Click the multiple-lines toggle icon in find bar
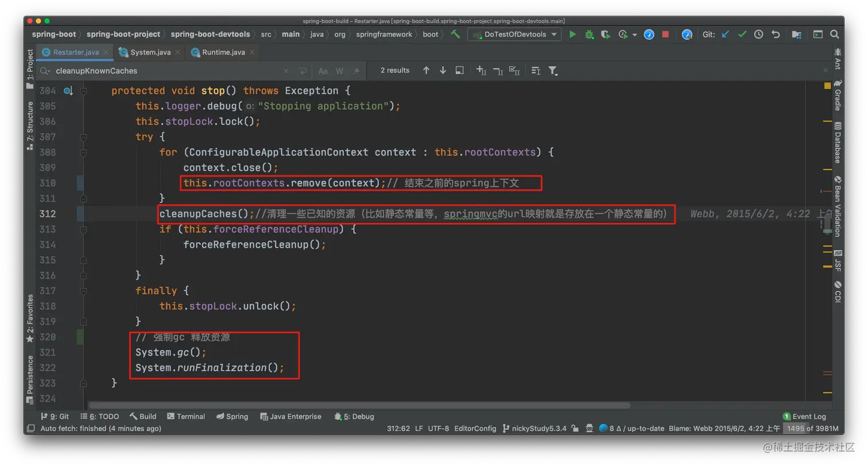The width and height of the screenshot is (868, 466). [x=536, y=71]
